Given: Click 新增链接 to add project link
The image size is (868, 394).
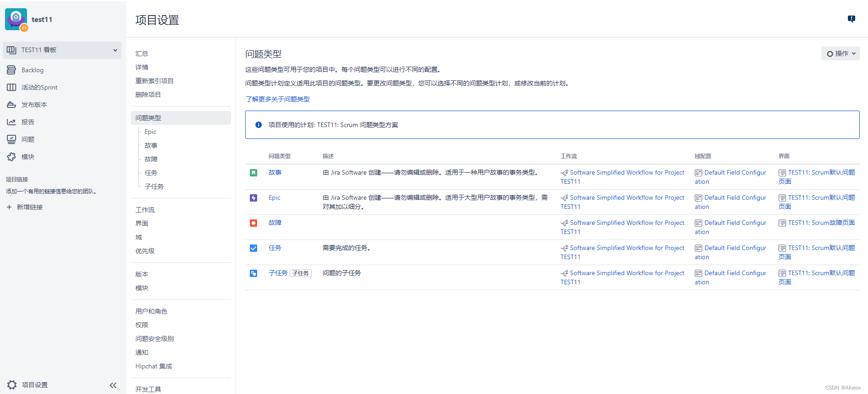Looking at the screenshot, I should pos(30,207).
